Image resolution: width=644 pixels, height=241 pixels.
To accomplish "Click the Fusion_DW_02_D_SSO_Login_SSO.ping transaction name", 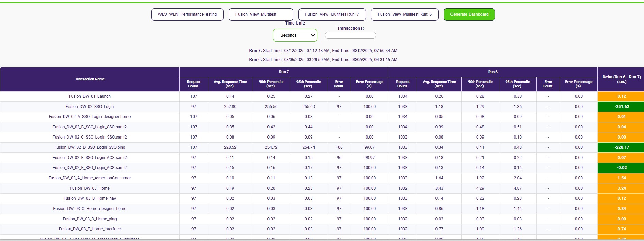I will click(90, 147).
